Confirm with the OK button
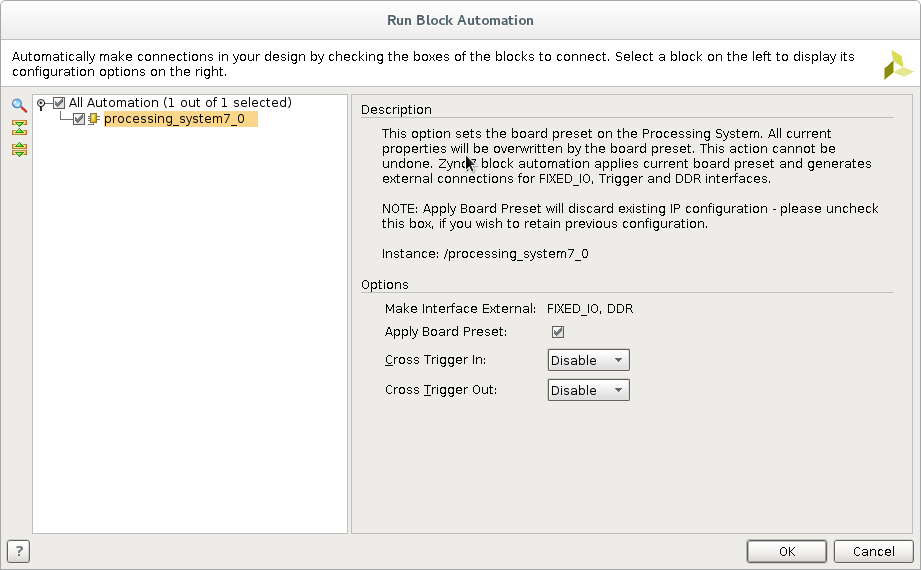 tap(786, 551)
